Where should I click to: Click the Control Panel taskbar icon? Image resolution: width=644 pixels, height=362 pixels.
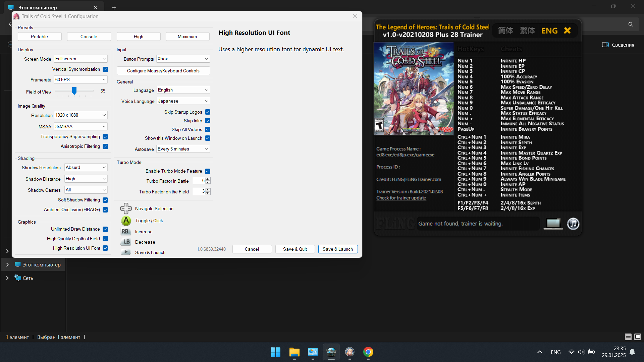(313, 352)
